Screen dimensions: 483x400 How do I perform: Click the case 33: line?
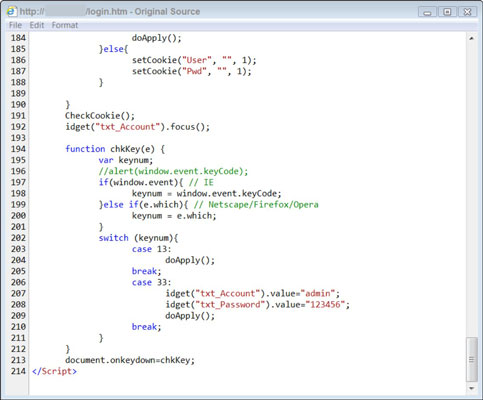(x=151, y=283)
